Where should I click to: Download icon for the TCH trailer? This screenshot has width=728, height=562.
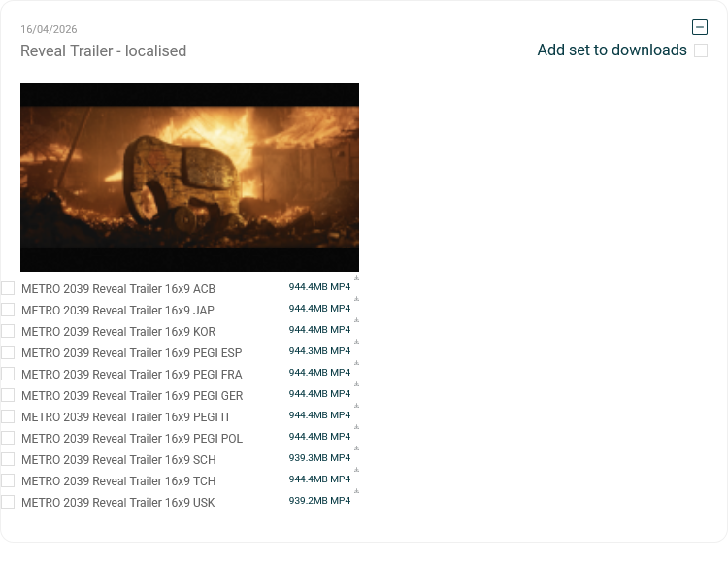coord(356,470)
